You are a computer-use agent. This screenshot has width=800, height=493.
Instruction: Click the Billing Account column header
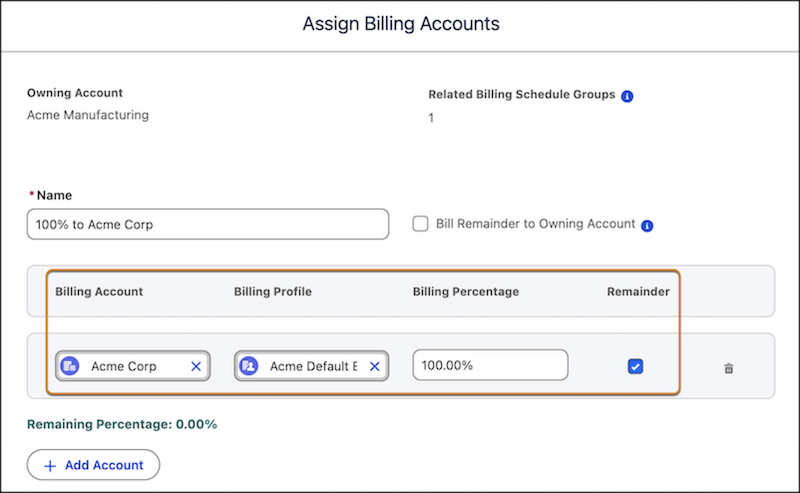99,291
